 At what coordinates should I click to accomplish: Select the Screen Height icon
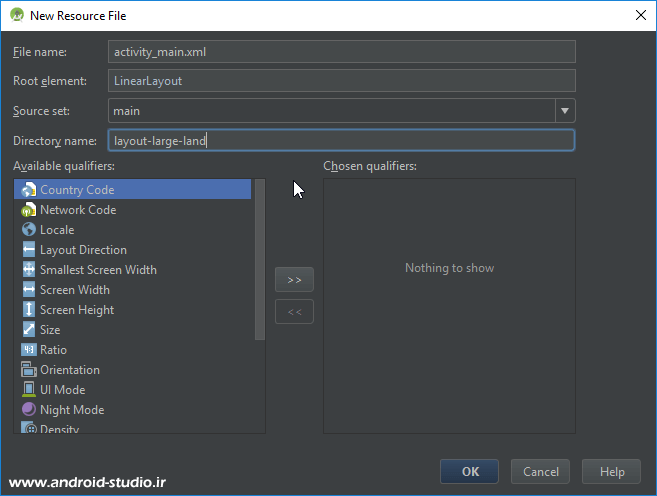(x=28, y=310)
